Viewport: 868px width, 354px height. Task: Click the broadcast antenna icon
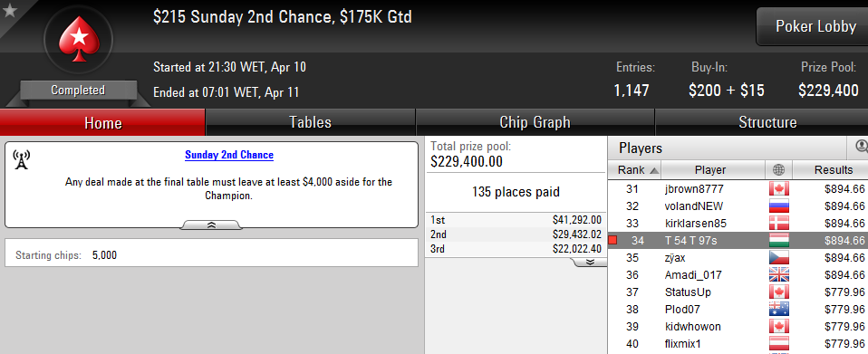point(21,159)
